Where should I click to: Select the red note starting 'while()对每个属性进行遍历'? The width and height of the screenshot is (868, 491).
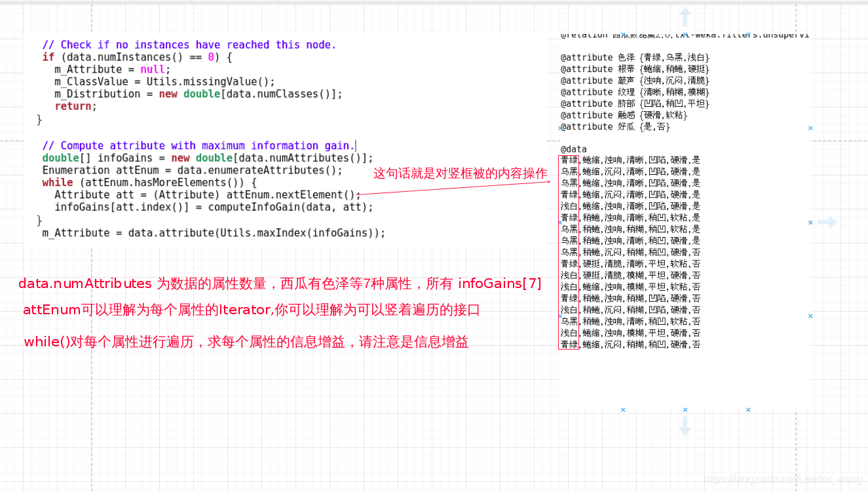[x=246, y=342]
